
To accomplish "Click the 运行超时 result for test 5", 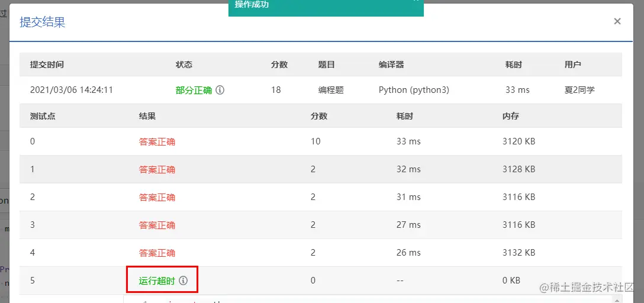I will (x=157, y=281).
